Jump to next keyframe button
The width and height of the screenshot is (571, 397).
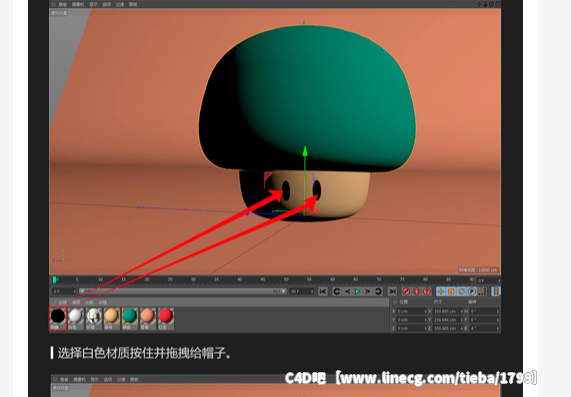(x=378, y=291)
